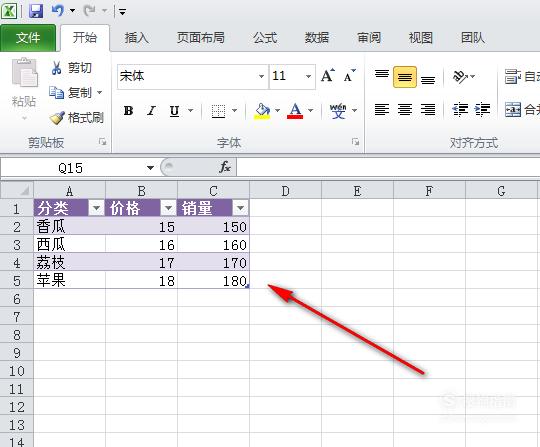
Task: Switch to the 视图 View tab
Action: pyautogui.click(x=420, y=38)
